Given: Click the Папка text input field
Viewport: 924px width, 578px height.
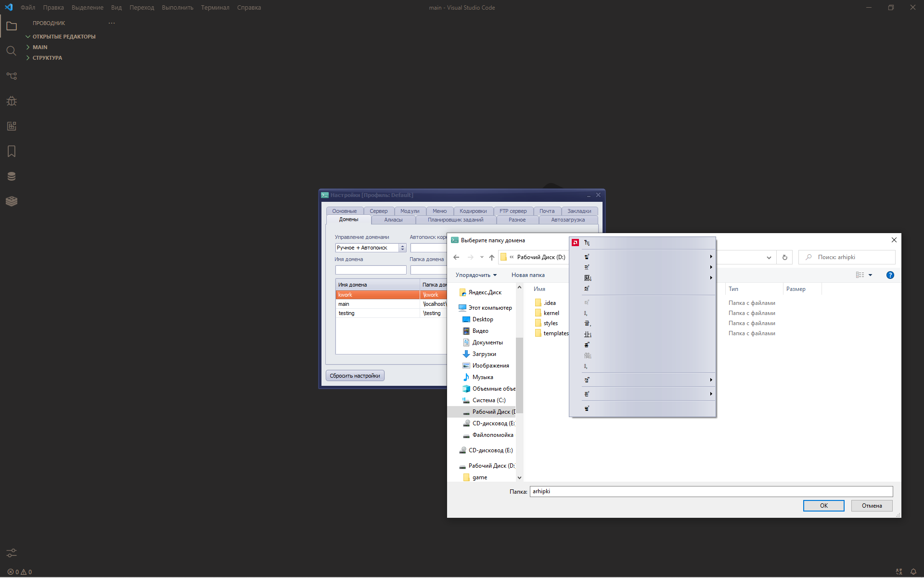Looking at the screenshot, I should tap(711, 491).
